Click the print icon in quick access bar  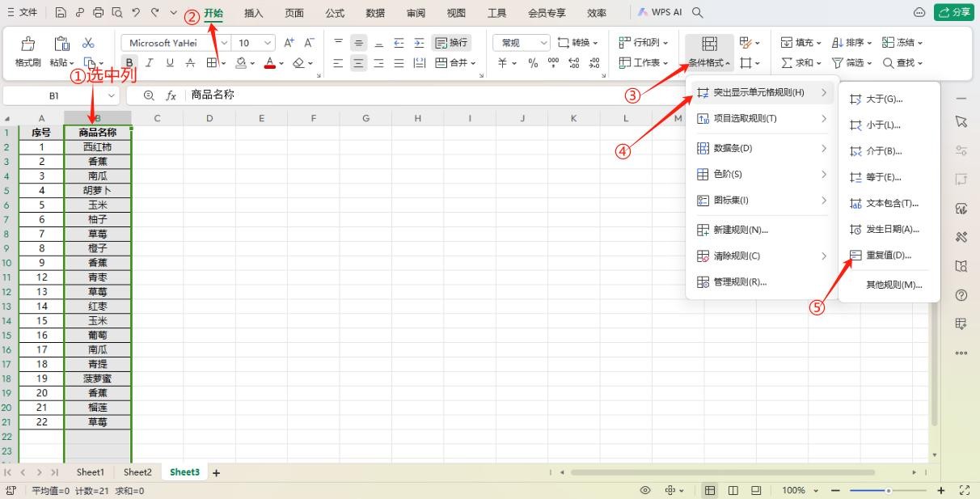[99, 13]
